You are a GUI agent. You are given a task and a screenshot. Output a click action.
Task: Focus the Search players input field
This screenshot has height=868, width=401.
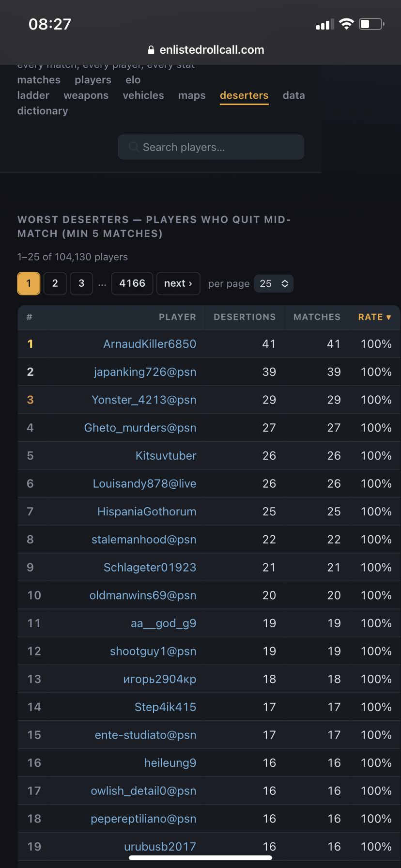211,147
